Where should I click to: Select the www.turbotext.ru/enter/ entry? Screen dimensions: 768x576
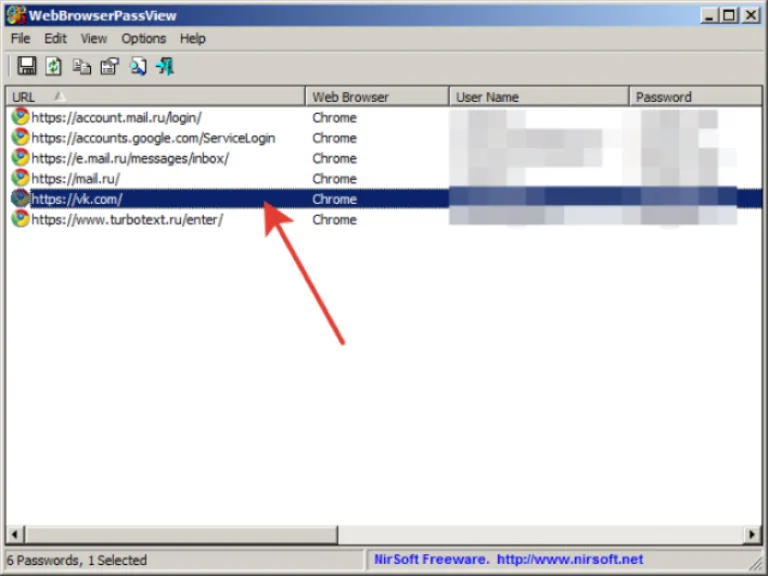tap(127, 219)
